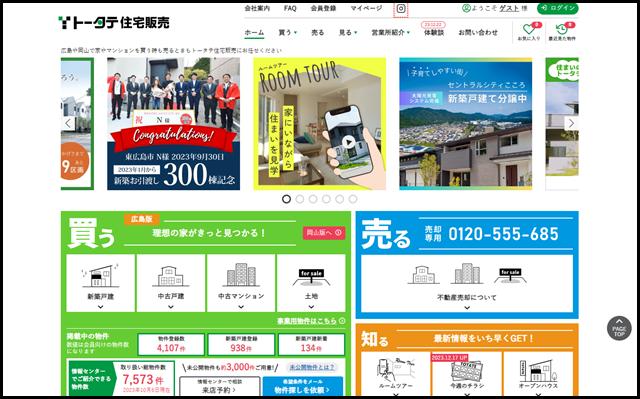Click the 新築戸建新着 134件 box
This screenshot has width=640, height=399.
311,344
